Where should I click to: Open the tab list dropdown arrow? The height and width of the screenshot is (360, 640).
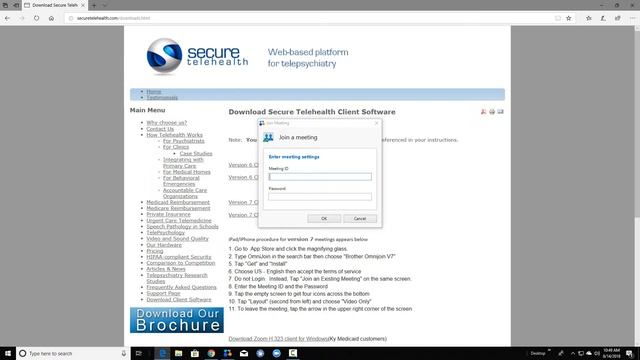tap(104, 5)
